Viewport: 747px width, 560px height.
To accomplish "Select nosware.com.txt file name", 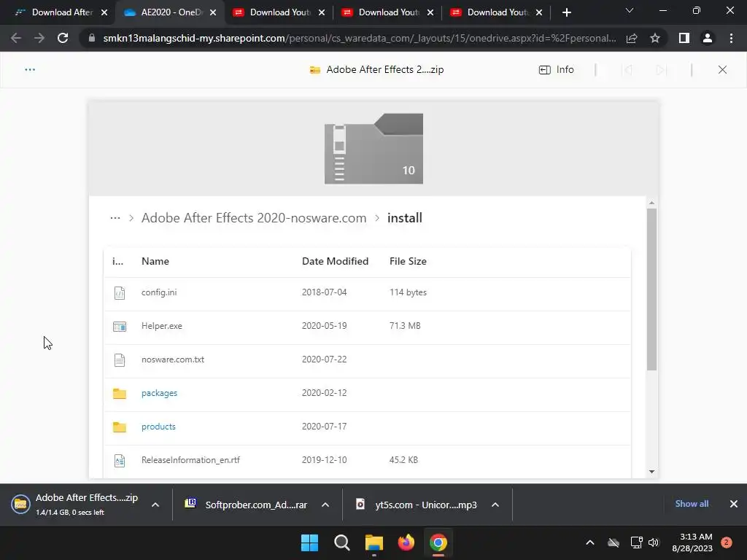I will pos(172,359).
